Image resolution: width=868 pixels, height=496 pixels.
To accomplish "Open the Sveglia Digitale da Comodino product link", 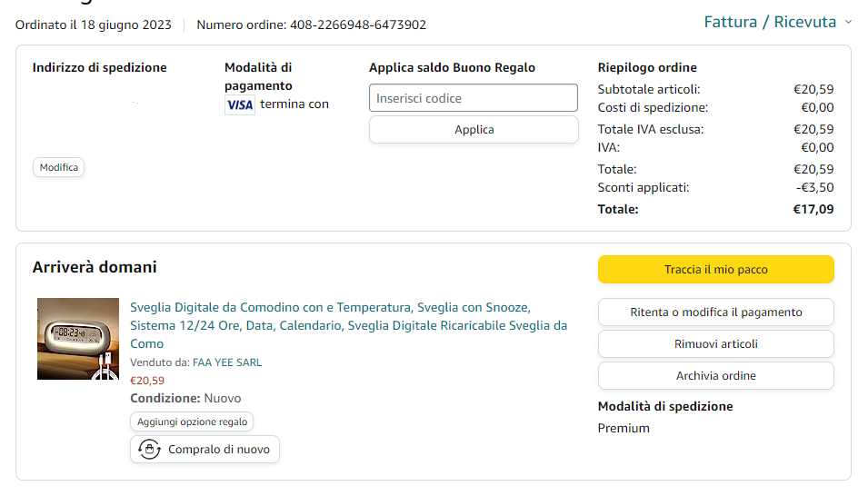I will (x=348, y=325).
